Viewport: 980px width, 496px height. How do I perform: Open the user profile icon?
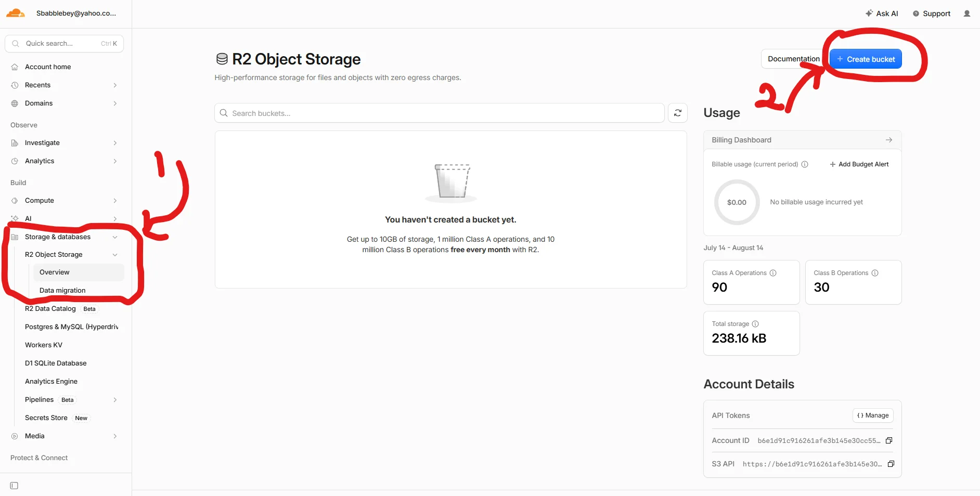[967, 14]
